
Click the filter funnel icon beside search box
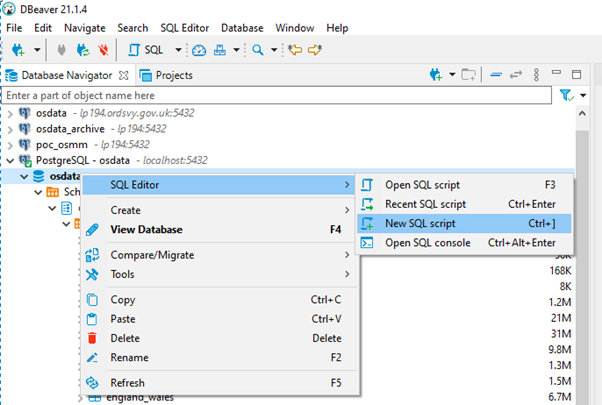(566, 95)
